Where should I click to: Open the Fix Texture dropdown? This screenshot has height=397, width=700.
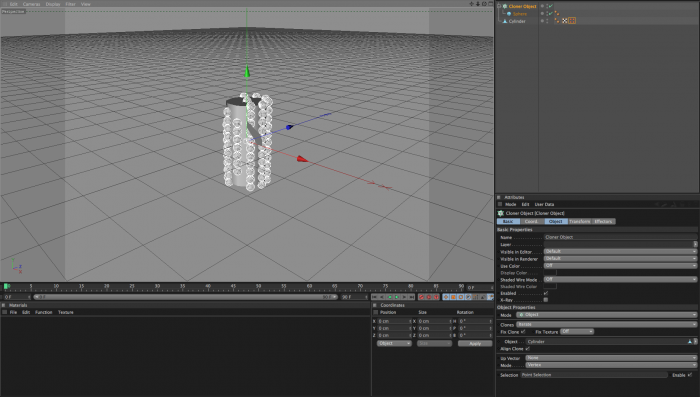[x=577, y=332]
